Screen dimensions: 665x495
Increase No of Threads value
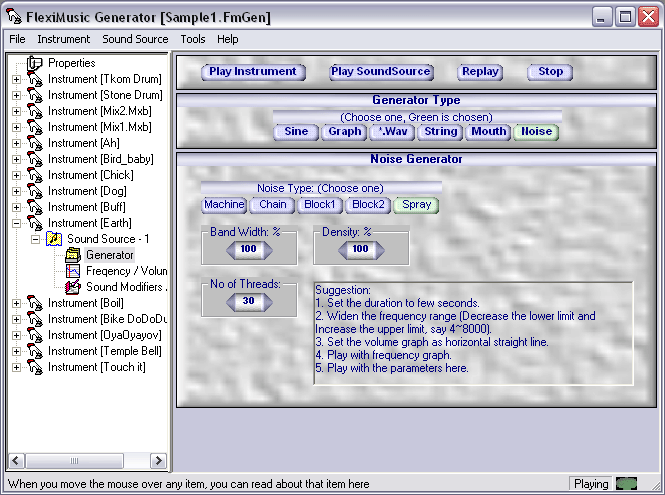pyautogui.click(x=267, y=302)
